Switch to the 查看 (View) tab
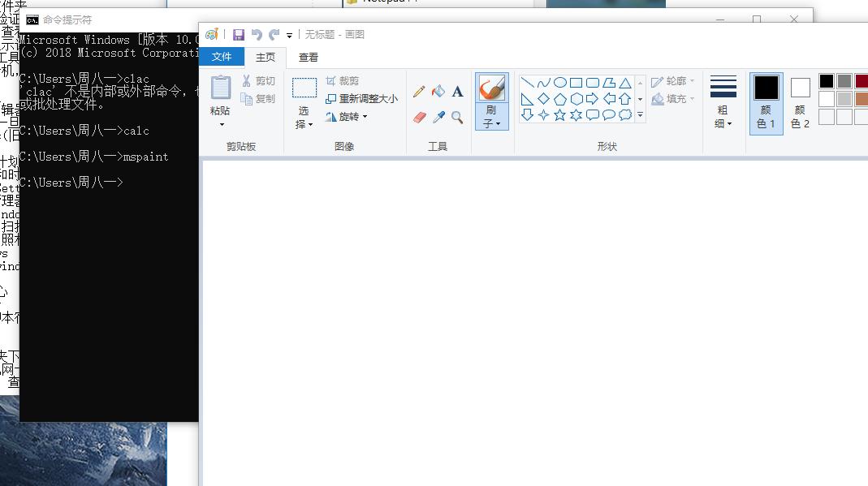 point(309,58)
